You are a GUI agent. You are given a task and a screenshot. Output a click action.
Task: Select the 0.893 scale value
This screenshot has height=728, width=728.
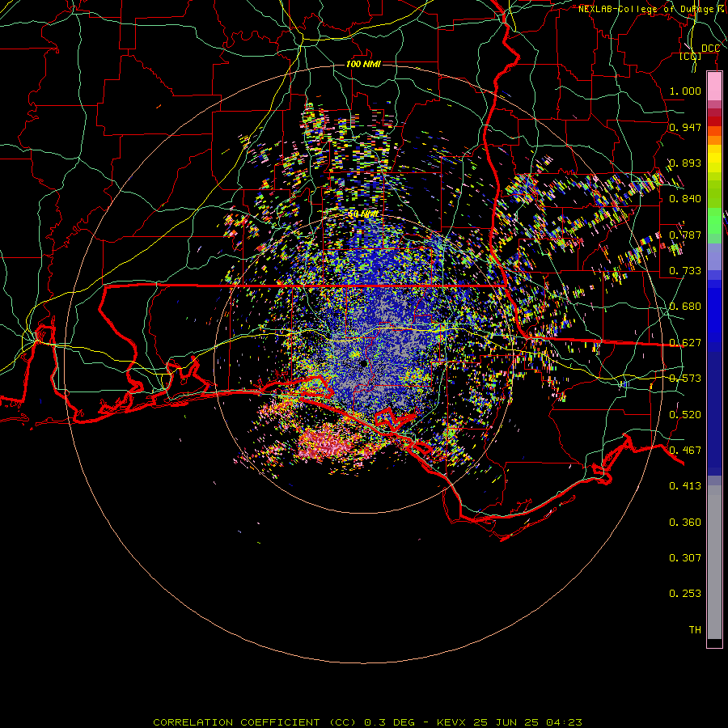(x=685, y=163)
